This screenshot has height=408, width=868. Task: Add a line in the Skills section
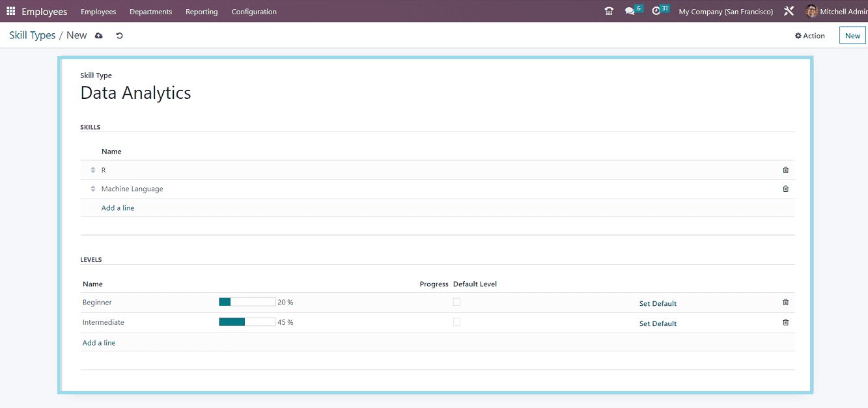point(118,208)
